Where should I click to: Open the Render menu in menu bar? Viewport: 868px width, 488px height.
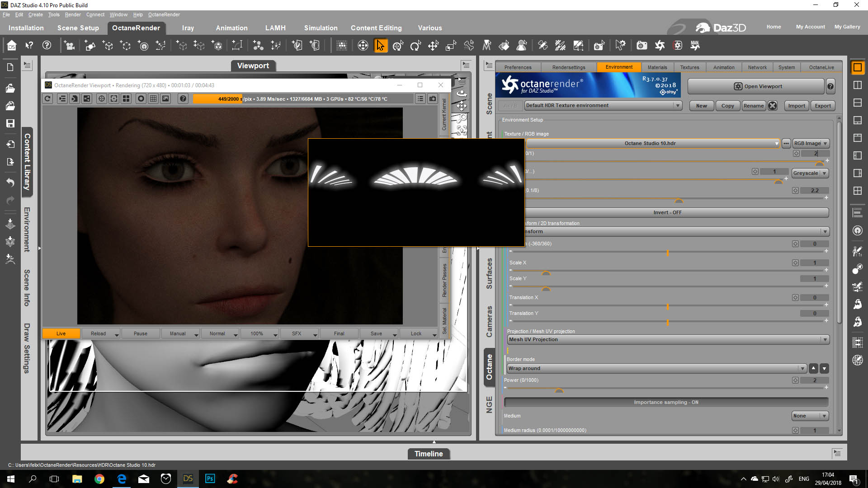click(72, 14)
